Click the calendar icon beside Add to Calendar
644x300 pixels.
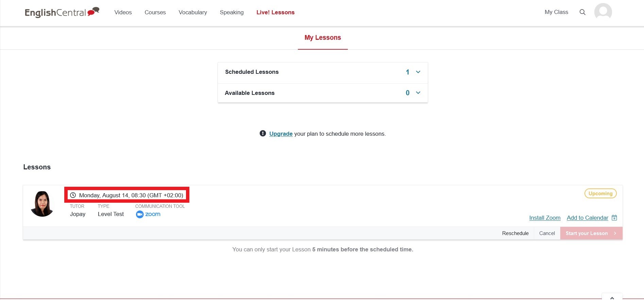614,218
